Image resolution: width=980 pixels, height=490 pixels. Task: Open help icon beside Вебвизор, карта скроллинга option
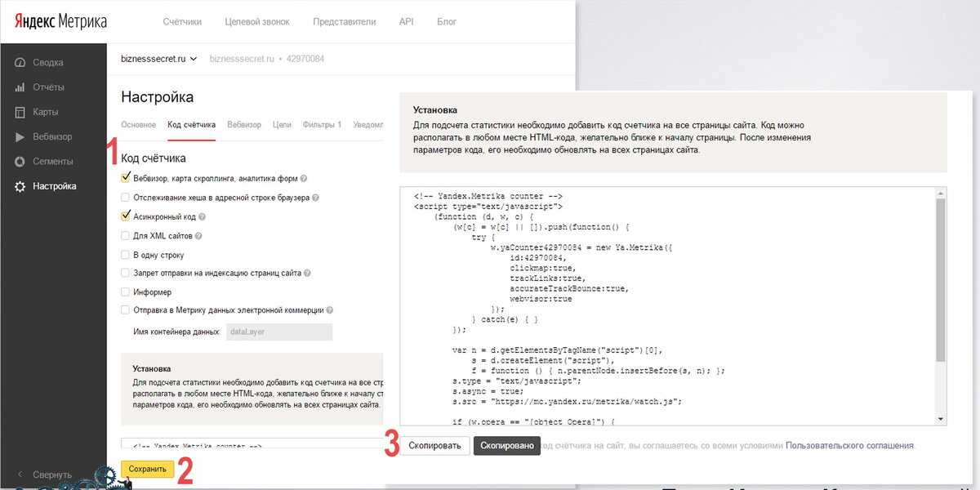click(x=304, y=179)
